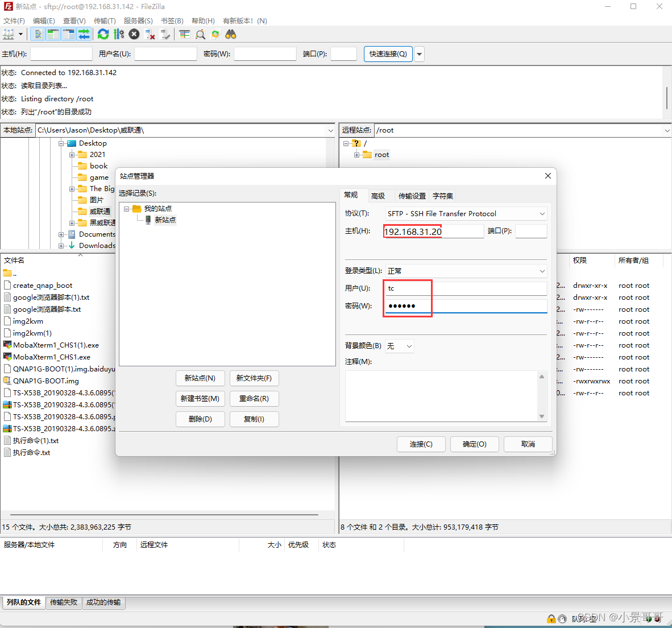This screenshot has width=672, height=628.
Task: Select the local file create_qnap_boot
Action: point(43,286)
